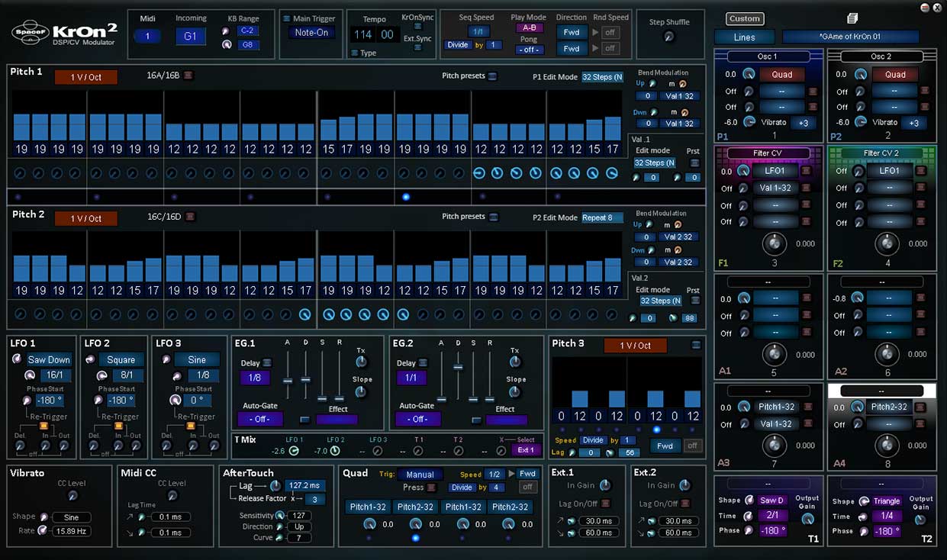Screen dimensions: 947x560
Task: Click the T Mix LFO 1 knob
Action: click(293, 451)
